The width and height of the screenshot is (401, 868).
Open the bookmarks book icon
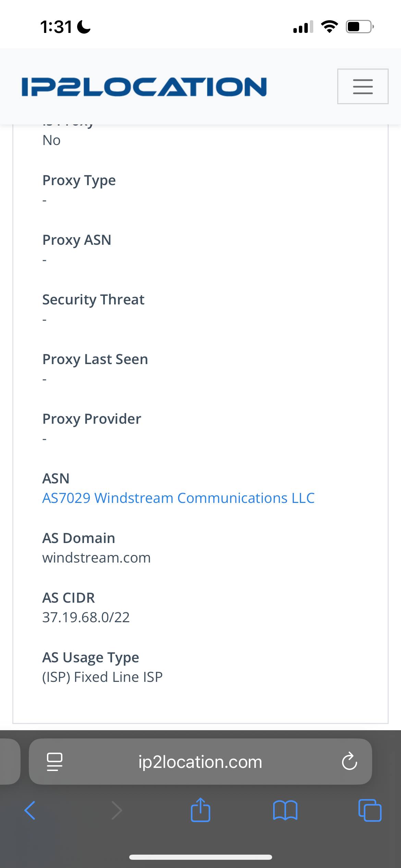click(x=285, y=810)
